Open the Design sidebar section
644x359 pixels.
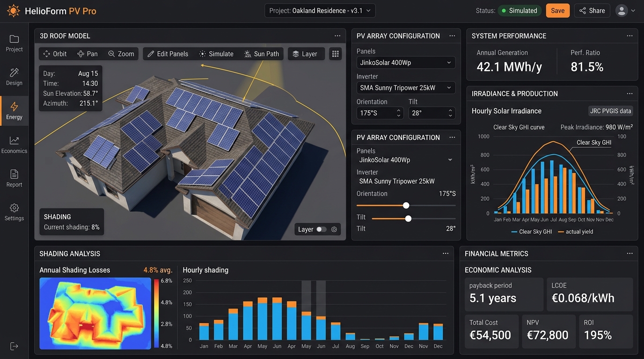tap(14, 77)
